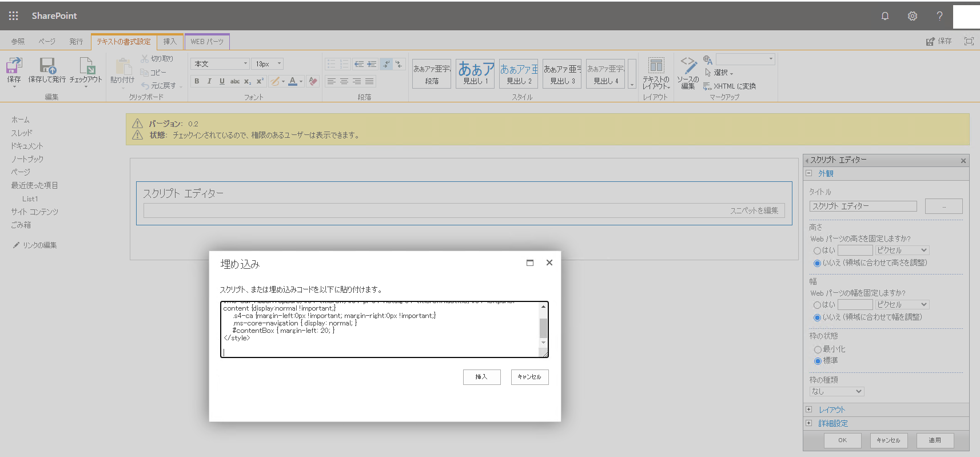
Task: Expand the 詳細設定 section
Action: (808, 423)
